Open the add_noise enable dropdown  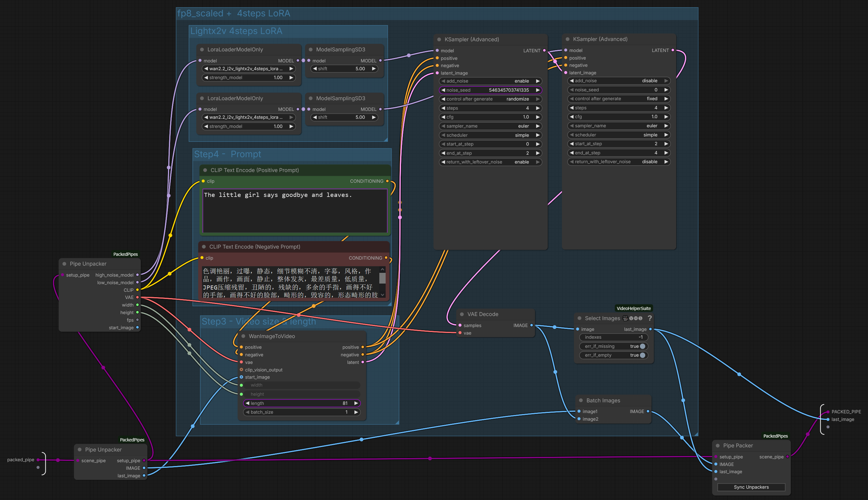pyautogui.click(x=490, y=81)
